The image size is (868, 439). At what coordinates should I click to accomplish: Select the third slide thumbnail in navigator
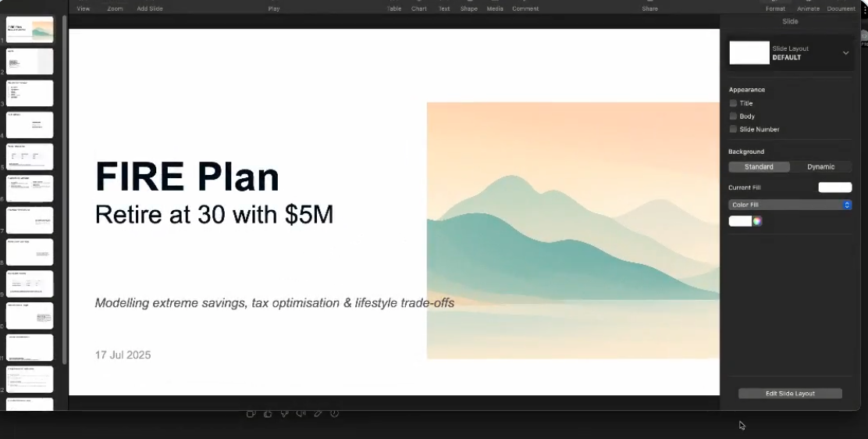pos(30,93)
